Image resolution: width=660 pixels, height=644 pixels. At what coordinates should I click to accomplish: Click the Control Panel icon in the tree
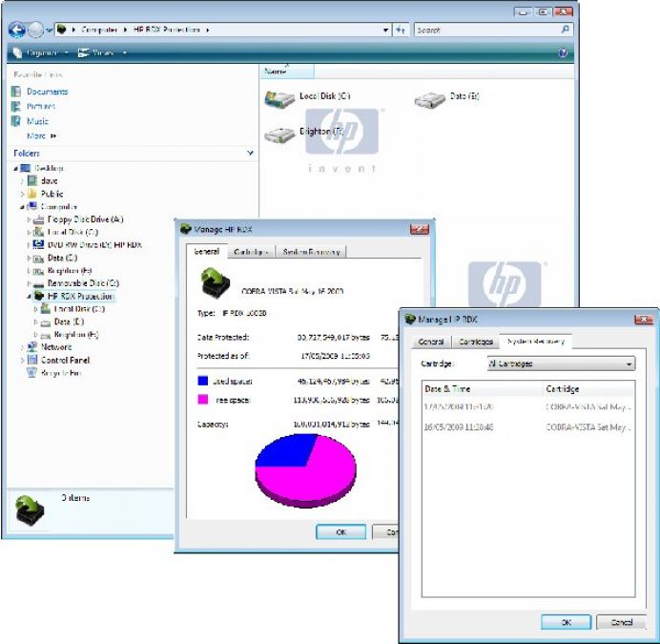click(32, 360)
